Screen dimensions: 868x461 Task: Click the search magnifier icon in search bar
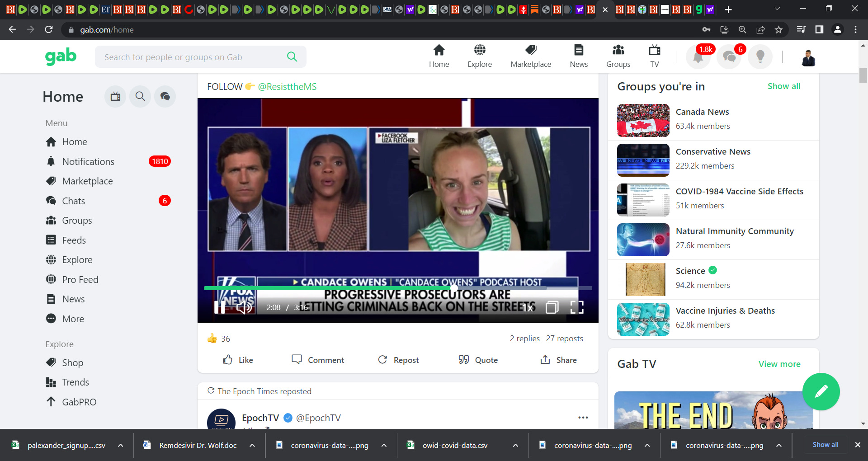tap(292, 57)
